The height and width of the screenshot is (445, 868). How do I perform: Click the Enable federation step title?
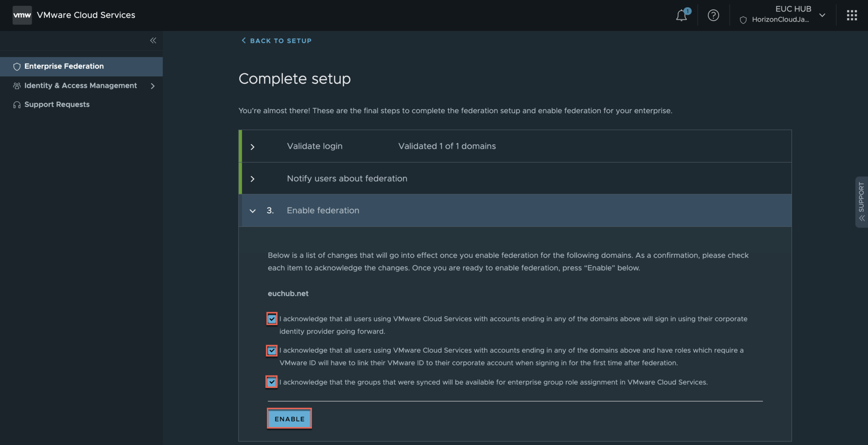click(x=323, y=210)
